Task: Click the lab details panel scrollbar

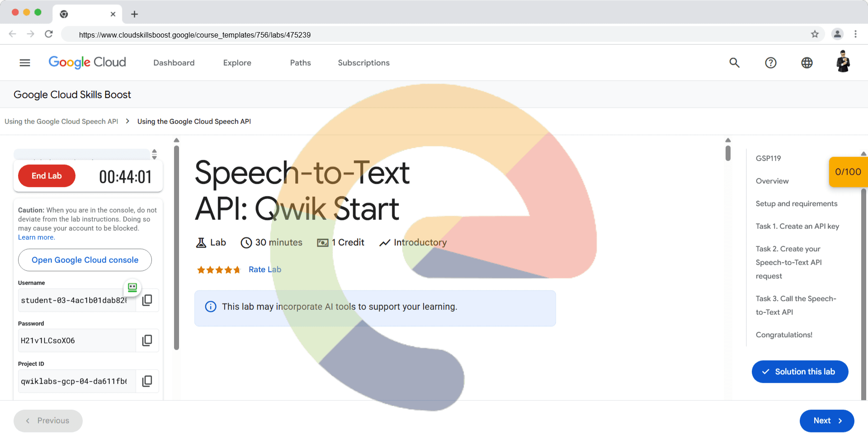Action: tap(176, 248)
